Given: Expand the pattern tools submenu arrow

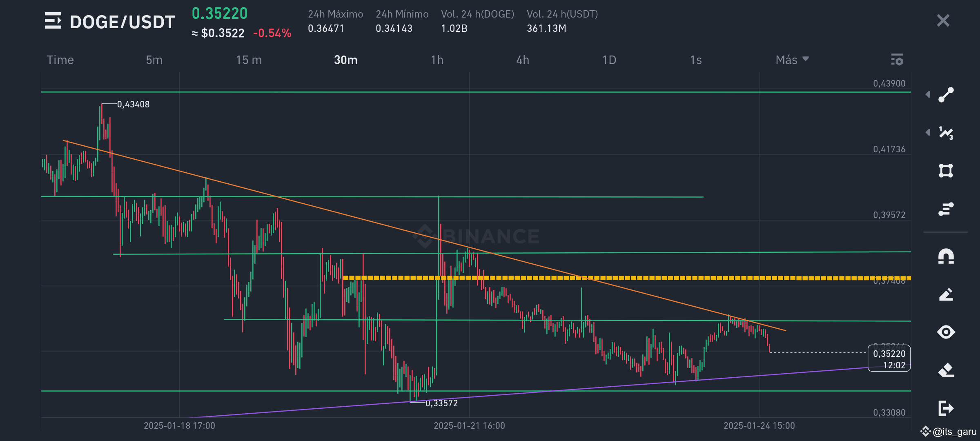Looking at the screenshot, I should pos(928,132).
